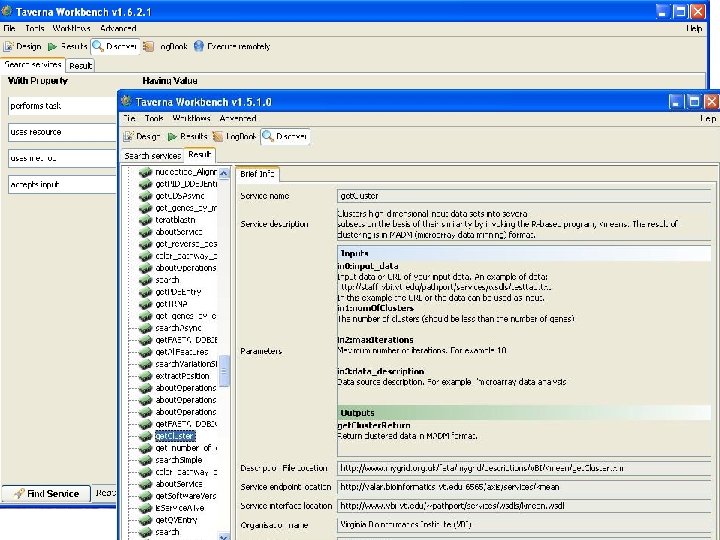Select the getSoftwareVers service entry

point(185,496)
